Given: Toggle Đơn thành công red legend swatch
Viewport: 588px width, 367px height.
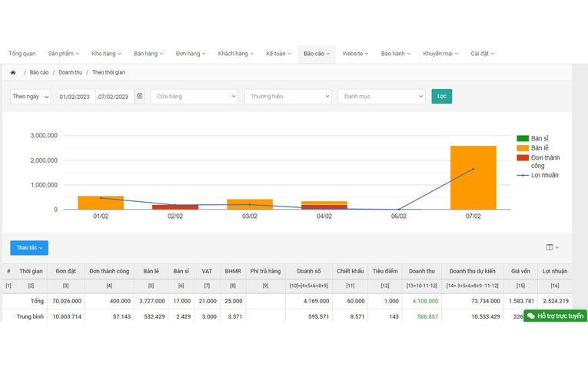Looking at the screenshot, I should (523, 157).
